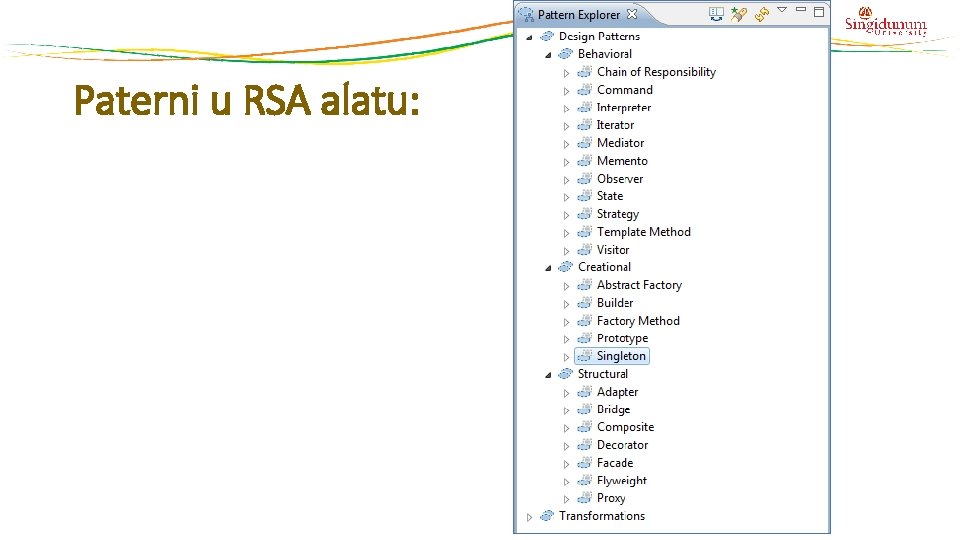Image resolution: width=960 pixels, height=540 pixels.
Task: Expand the Singleton pattern node
Action: point(566,357)
